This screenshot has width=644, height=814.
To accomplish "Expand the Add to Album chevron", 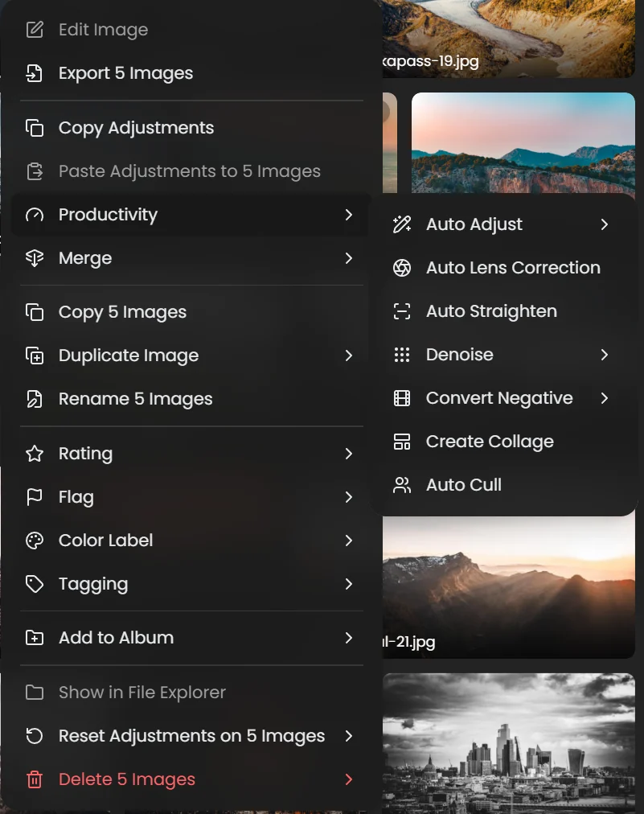I will [x=349, y=638].
